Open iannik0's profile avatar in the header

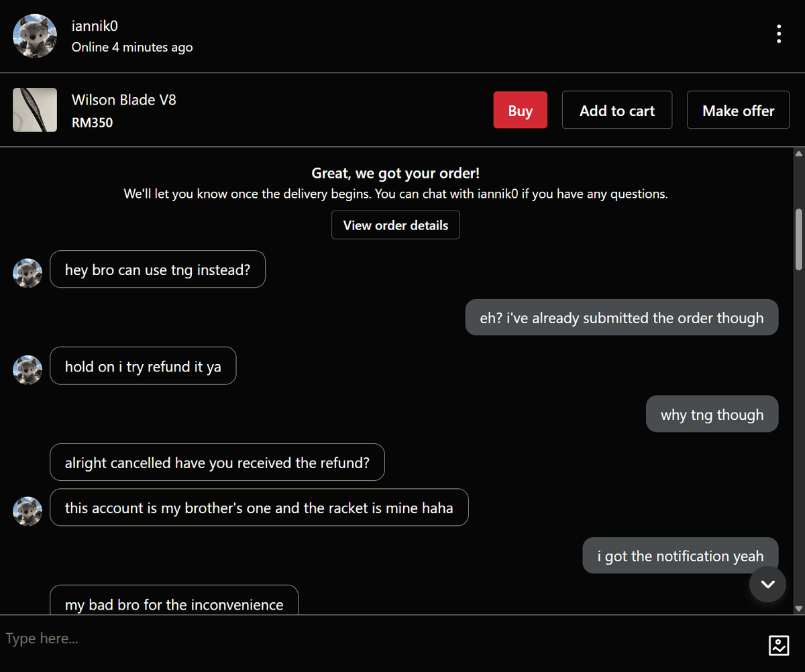click(34, 35)
